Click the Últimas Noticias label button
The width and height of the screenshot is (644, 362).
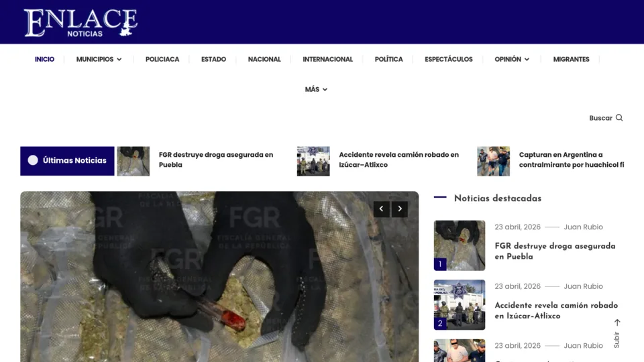click(x=67, y=161)
